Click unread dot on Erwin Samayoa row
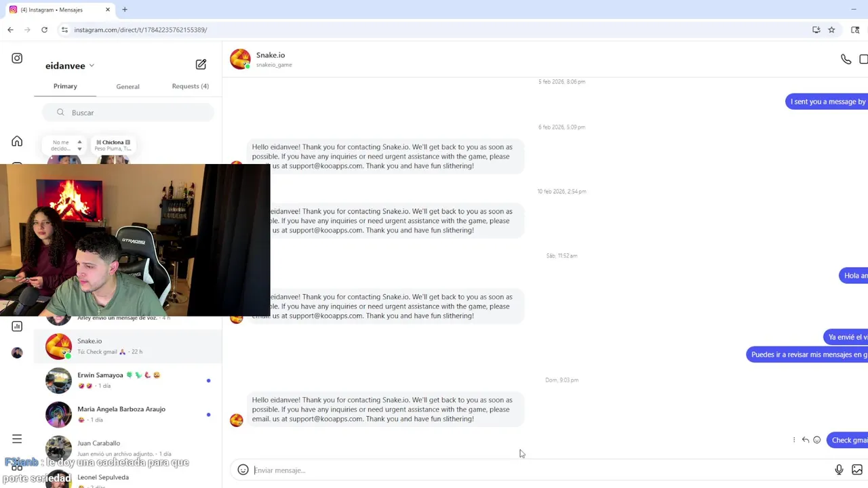This screenshot has height=488, width=868. coord(208,380)
